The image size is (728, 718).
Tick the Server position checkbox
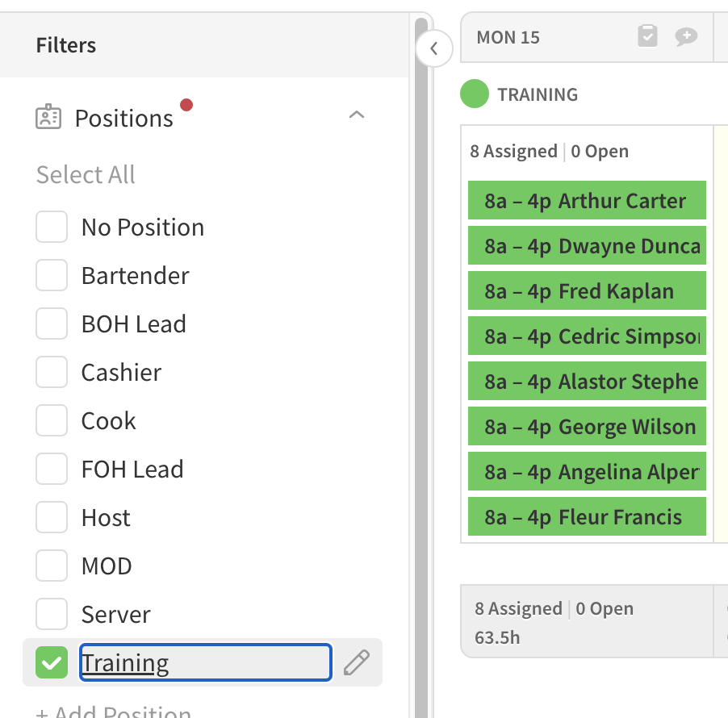52,615
